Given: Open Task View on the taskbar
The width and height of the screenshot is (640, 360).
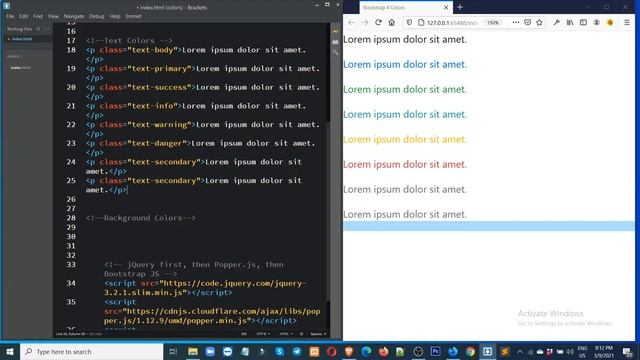Looking at the screenshot, I should pyautogui.click(x=173, y=351).
